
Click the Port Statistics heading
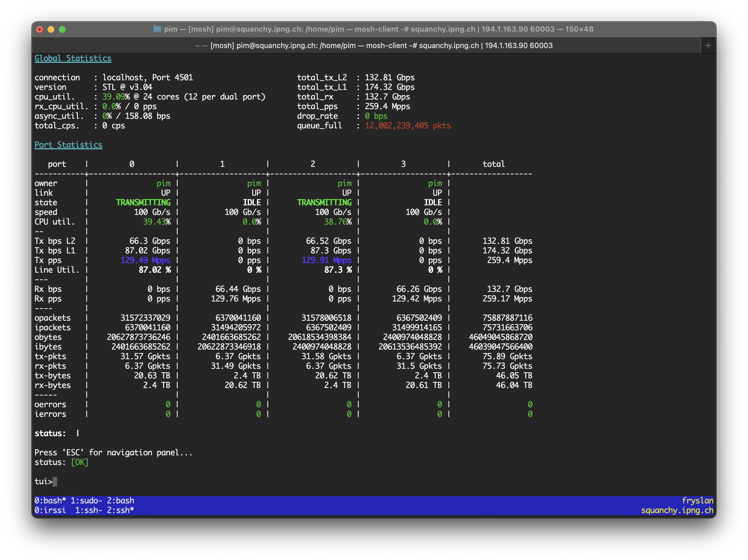click(68, 145)
